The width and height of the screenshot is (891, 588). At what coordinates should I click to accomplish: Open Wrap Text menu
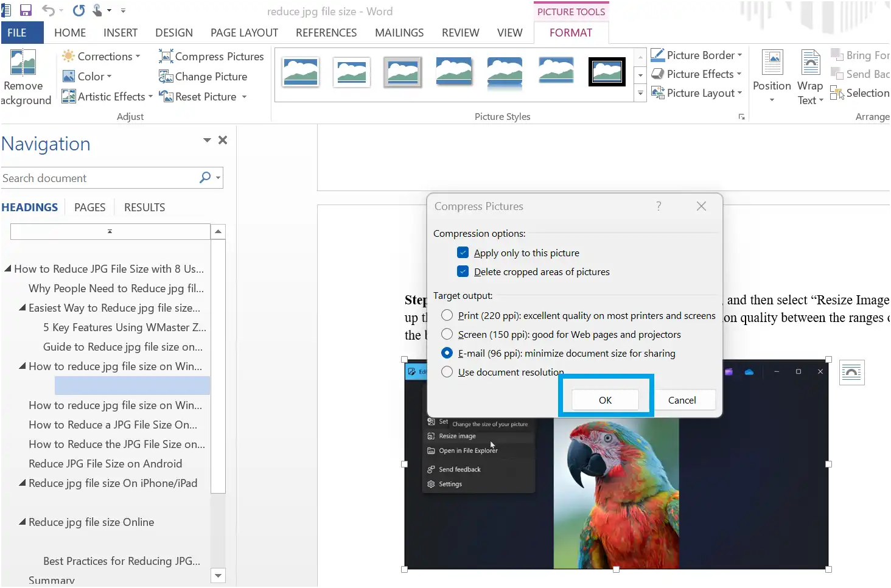point(810,77)
